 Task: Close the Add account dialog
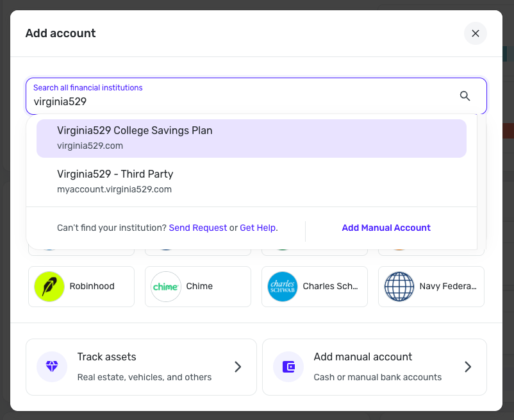476,33
